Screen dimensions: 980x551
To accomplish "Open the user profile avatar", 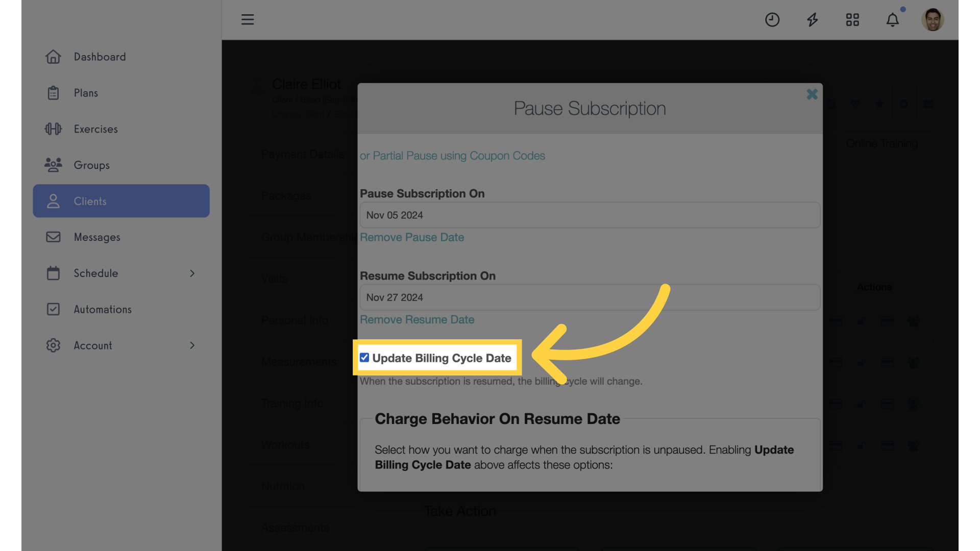I will click(x=933, y=19).
